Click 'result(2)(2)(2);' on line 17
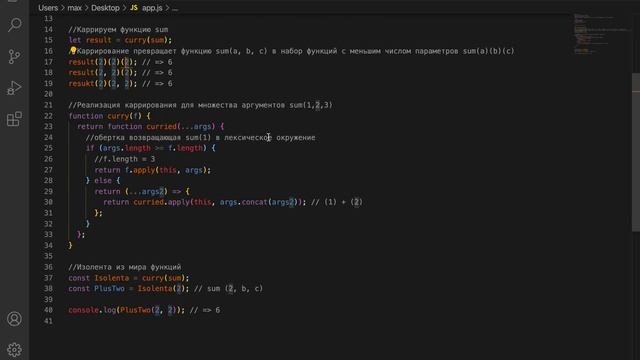 pyautogui.click(x=103, y=62)
